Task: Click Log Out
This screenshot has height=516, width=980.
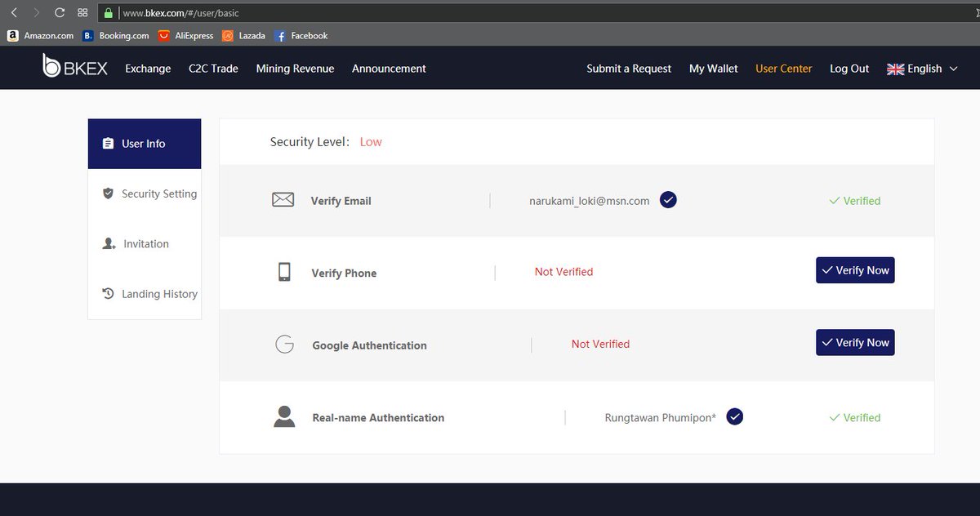Action: [x=849, y=69]
